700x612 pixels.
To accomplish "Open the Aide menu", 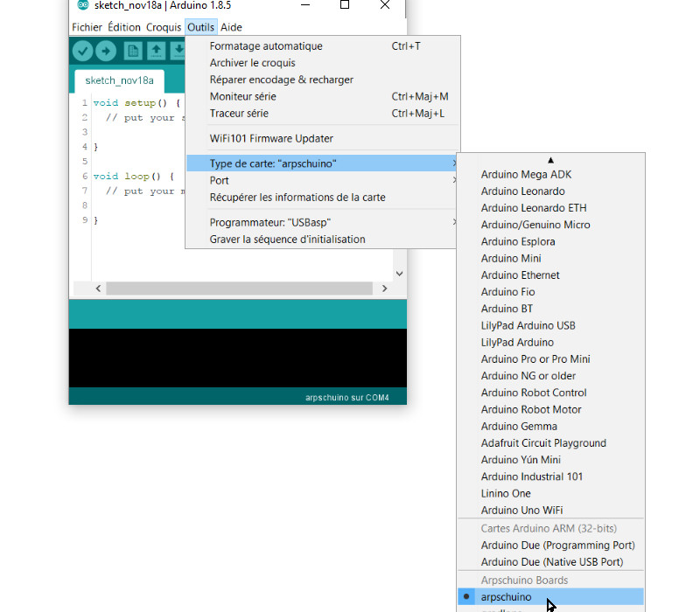I will [231, 27].
